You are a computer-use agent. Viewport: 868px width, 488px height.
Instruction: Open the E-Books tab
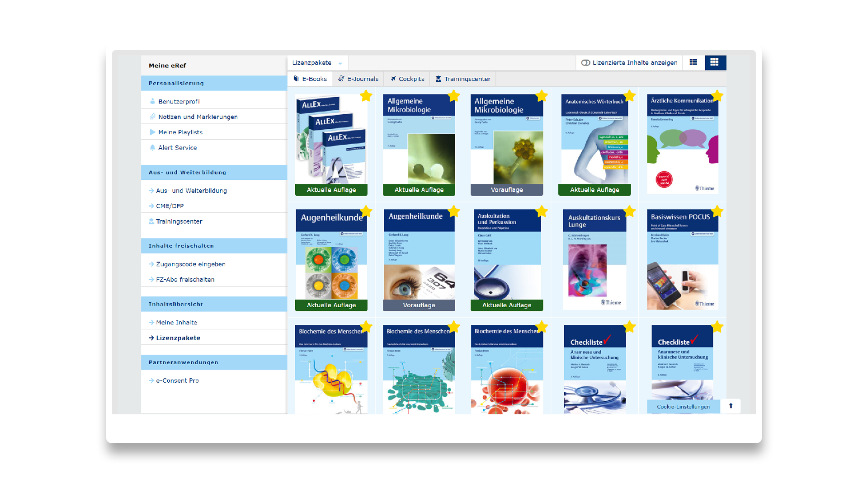[310, 79]
